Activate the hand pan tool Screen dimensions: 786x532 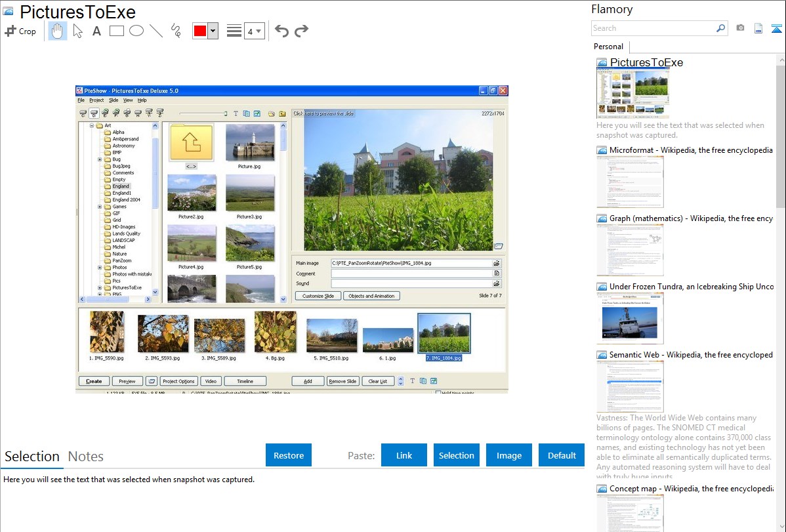(x=57, y=31)
